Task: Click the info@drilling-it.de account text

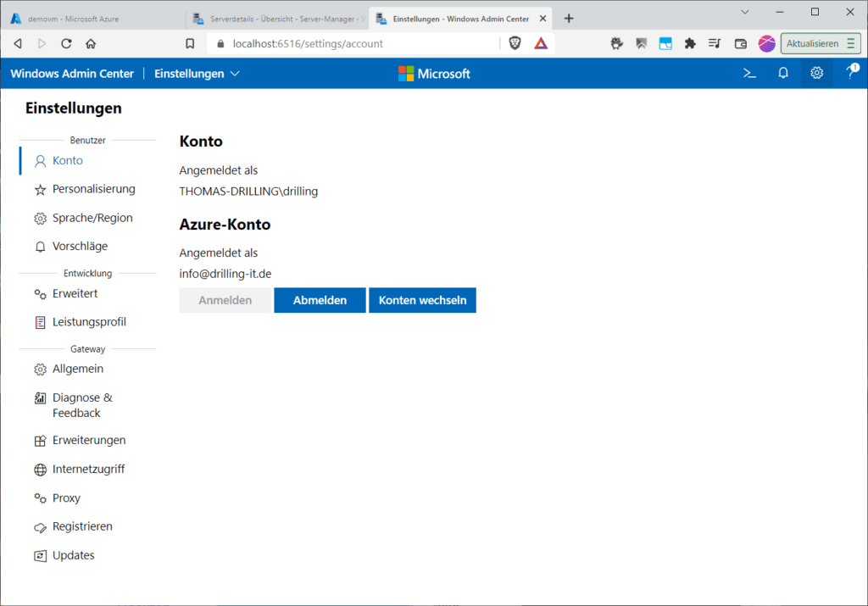Action: tap(225, 274)
